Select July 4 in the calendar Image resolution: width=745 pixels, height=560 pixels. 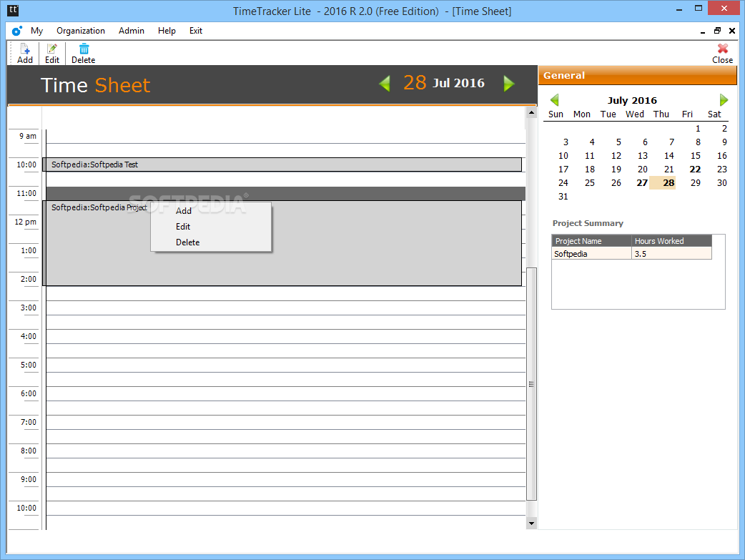[x=591, y=142]
